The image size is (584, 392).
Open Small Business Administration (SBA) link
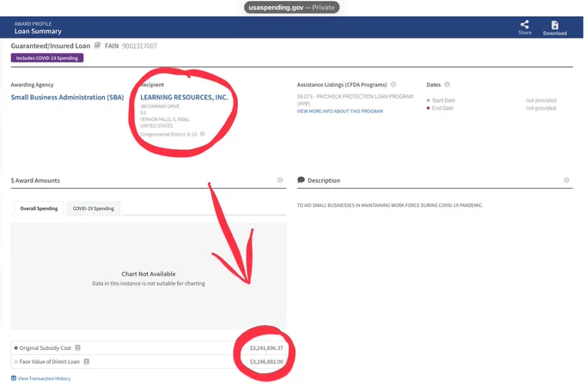coord(67,97)
